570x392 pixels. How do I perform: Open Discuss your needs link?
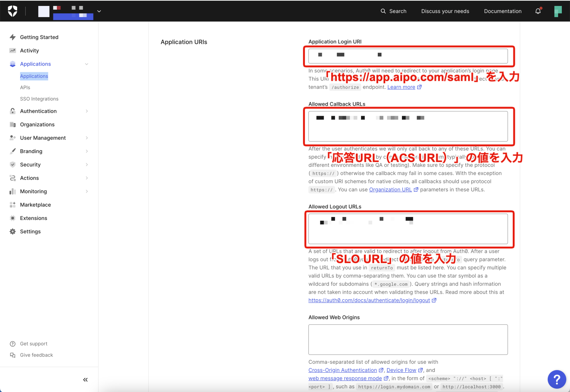point(445,11)
